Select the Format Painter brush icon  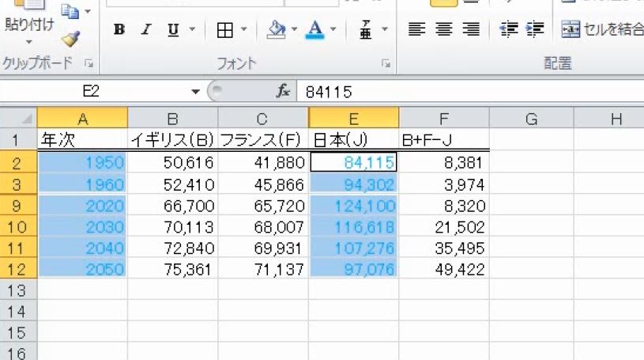(70, 39)
